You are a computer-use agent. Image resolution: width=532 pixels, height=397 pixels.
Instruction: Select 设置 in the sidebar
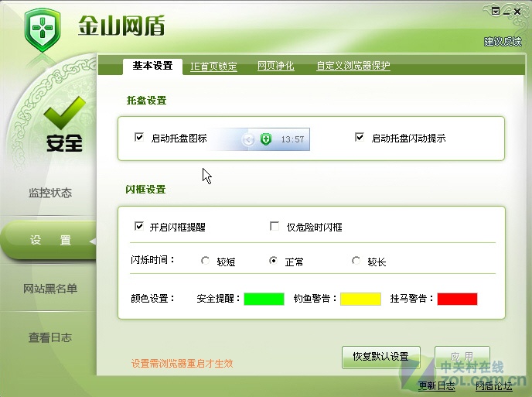click(50, 240)
